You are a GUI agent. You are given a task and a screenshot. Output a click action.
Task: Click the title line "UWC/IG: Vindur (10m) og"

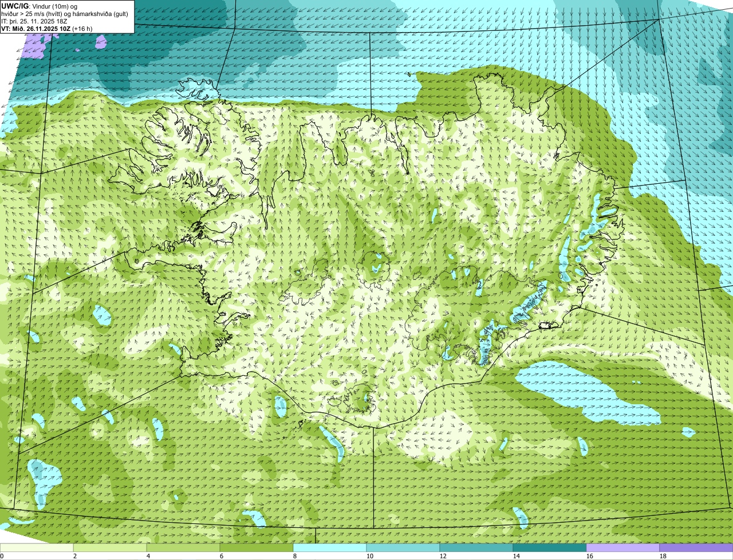coord(39,6)
